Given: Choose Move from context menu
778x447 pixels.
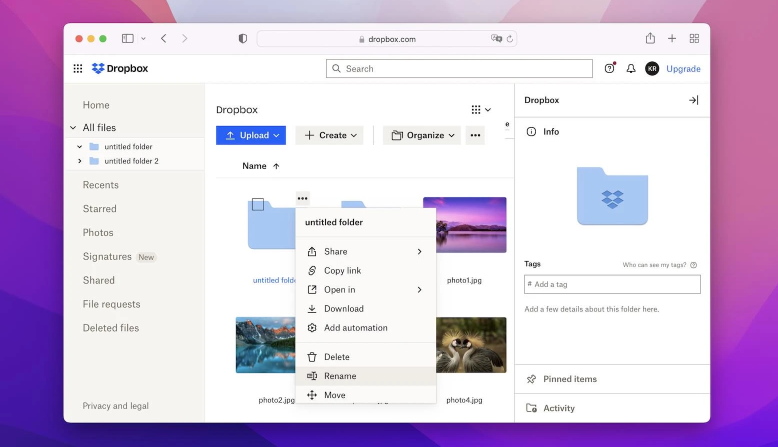Looking at the screenshot, I should (366, 395).
